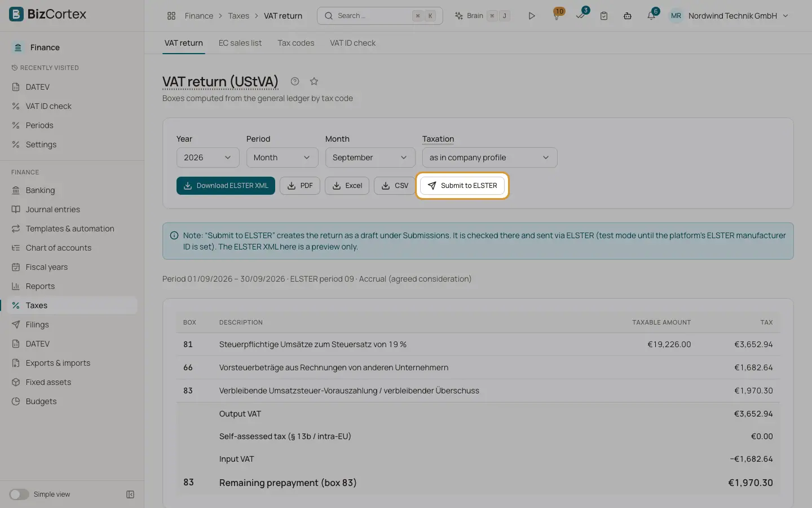Click Submit to ELSTER button

pyautogui.click(x=462, y=186)
